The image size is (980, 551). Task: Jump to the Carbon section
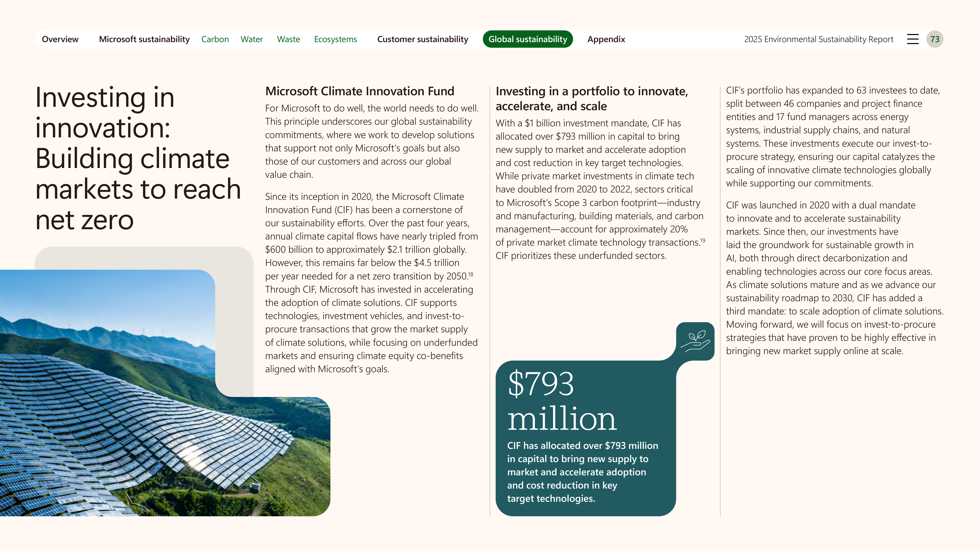(215, 39)
